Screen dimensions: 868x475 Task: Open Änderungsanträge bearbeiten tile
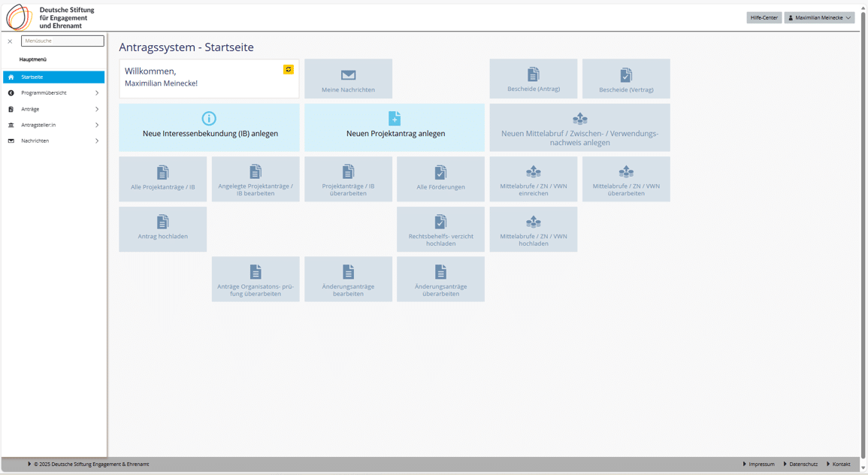click(x=348, y=279)
